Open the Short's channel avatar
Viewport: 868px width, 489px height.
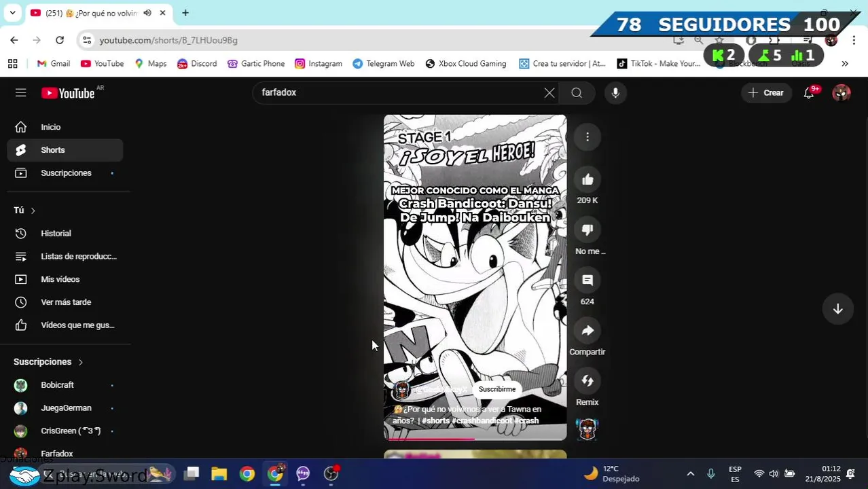[401, 390]
